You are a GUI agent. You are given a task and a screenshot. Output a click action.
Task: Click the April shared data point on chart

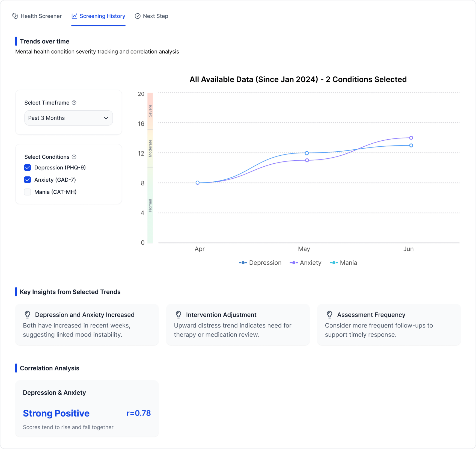click(198, 183)
